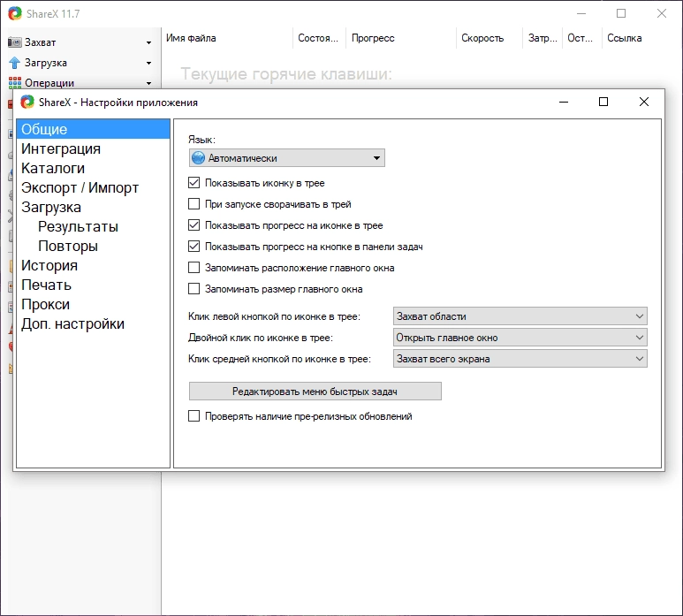Check Проверять наличие пре-релизных обновлений

click(194, 416)
